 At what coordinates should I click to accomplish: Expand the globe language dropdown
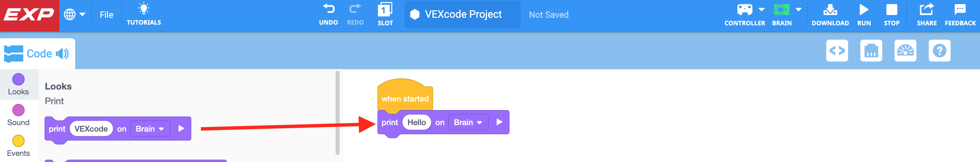point(74,14)
